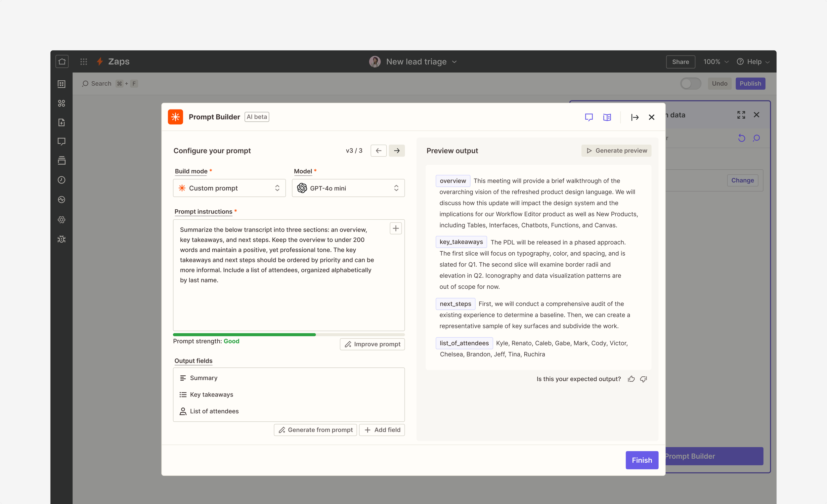Open the GPT-4o mini Model dropdown
Image resolution: width=827 pixels, height=504 pixels.
348,188
